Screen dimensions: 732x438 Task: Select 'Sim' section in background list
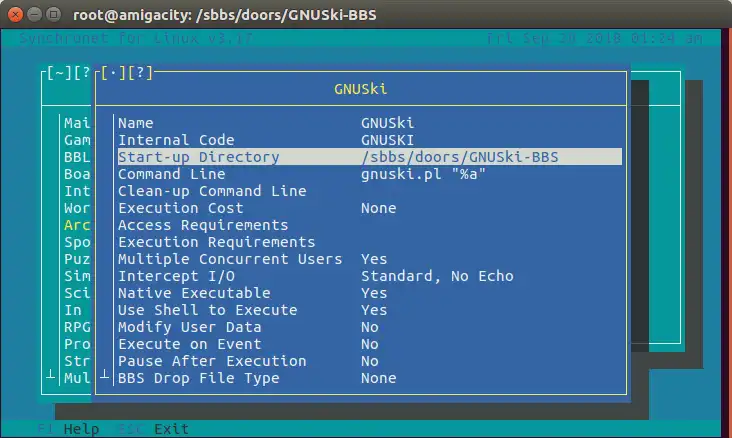[x=77, y=276]
